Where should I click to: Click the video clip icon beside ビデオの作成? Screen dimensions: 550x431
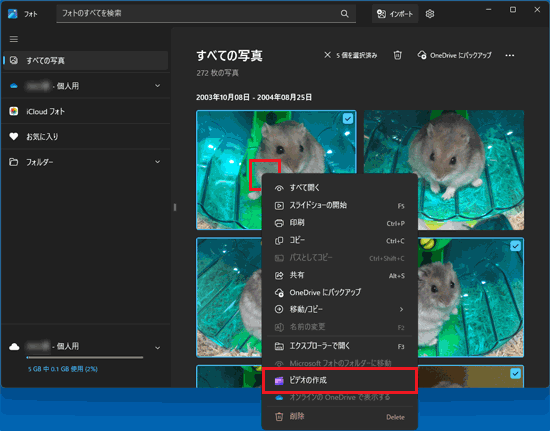279,381
